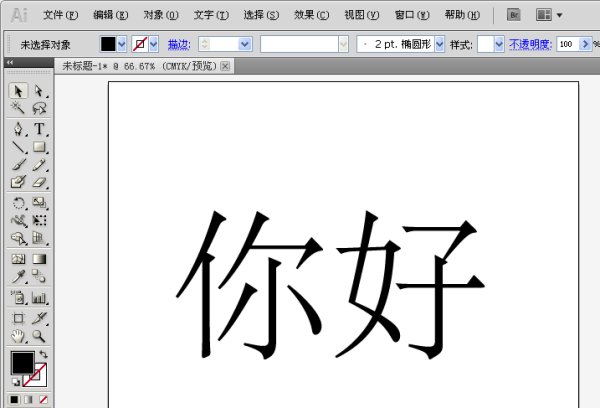Screen dimensions: 600x408
Task: Open the 文字(T) menu
Action: click(x=211, y=15)
